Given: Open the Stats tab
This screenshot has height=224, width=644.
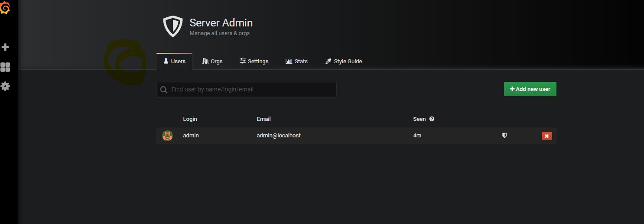Looking at the screenshot, I should click(296, 61).
